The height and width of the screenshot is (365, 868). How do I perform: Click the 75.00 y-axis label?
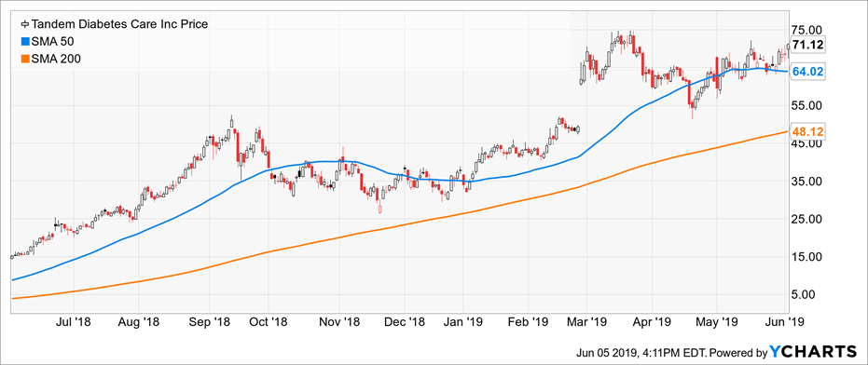coord(806,30)
